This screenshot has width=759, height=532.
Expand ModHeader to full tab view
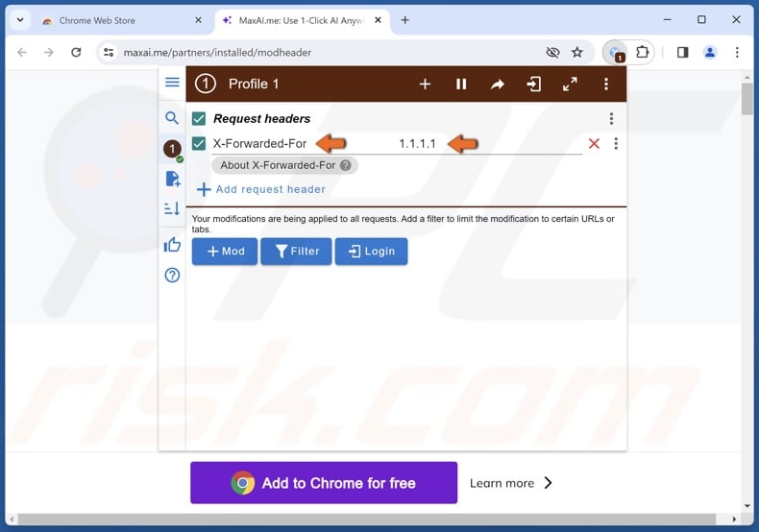click(571, 85)
